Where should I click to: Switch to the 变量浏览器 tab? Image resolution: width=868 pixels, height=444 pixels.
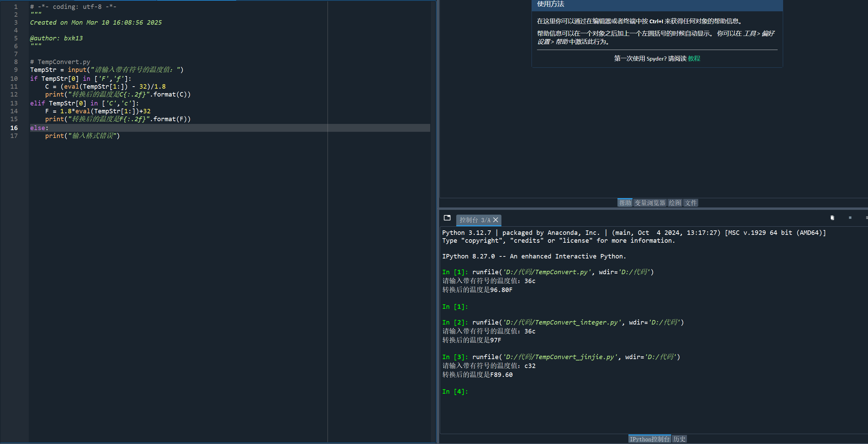650,203
